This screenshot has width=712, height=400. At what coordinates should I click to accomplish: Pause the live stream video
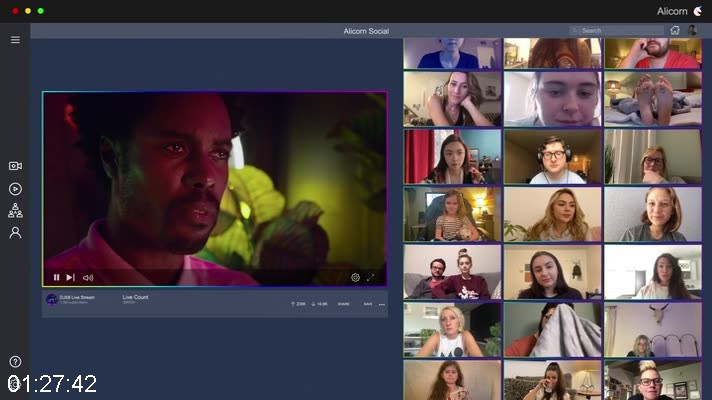(x=56, y=277)
